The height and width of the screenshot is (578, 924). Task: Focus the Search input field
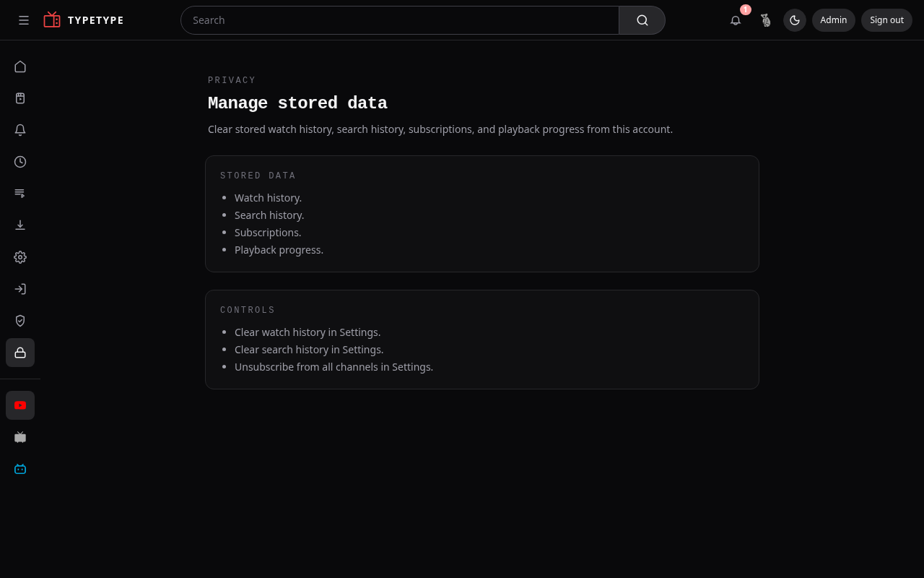coord(400,20)
